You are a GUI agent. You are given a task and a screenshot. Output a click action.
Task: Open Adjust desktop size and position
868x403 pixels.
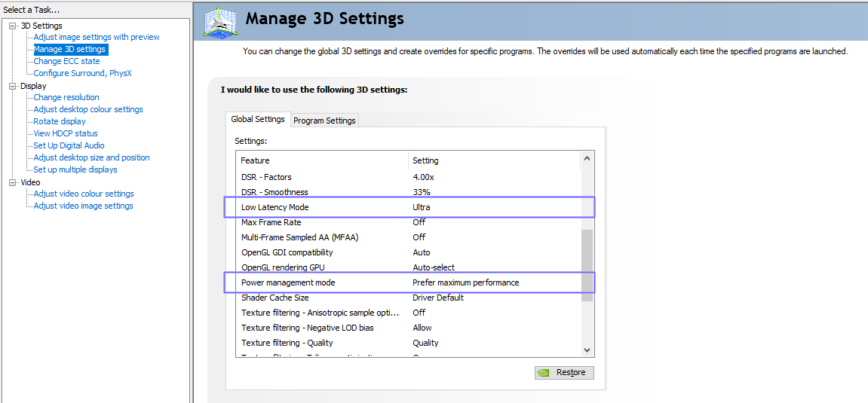tap(91, 157)
